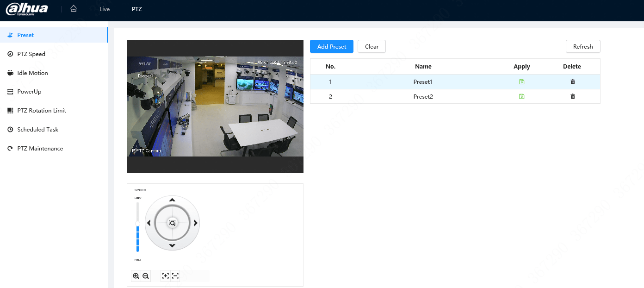Click the home icon in the top bar
This screenshot has height=288, width=644.
coord(73,8)
